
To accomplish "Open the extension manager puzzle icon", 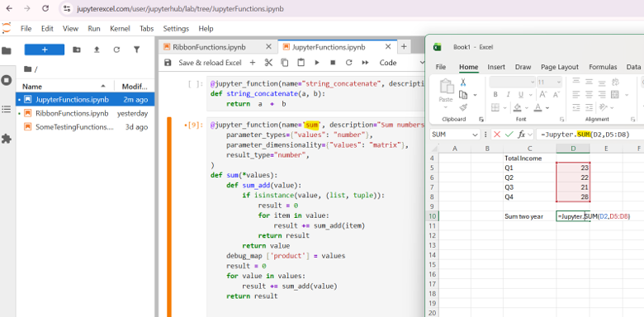I will tap(6, 139).
